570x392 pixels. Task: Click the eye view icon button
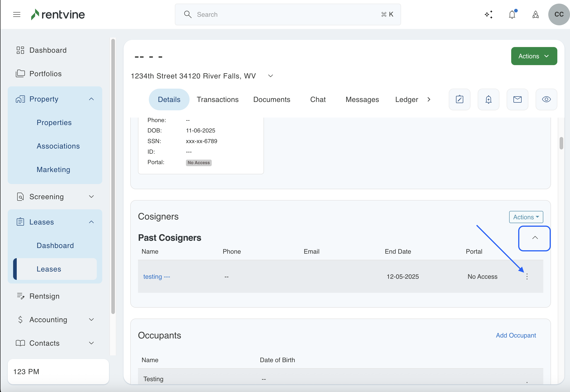coord(546,99)
